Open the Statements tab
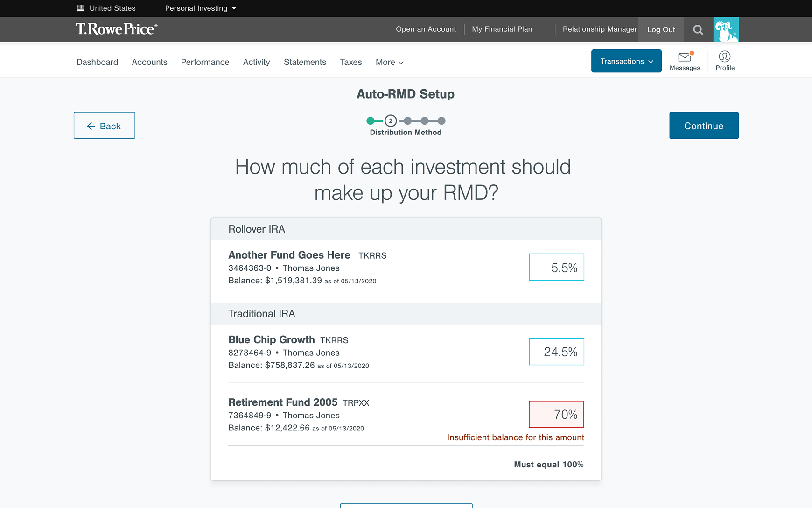The height and width of the screenshot is (508, 812). tap(305, 62)
